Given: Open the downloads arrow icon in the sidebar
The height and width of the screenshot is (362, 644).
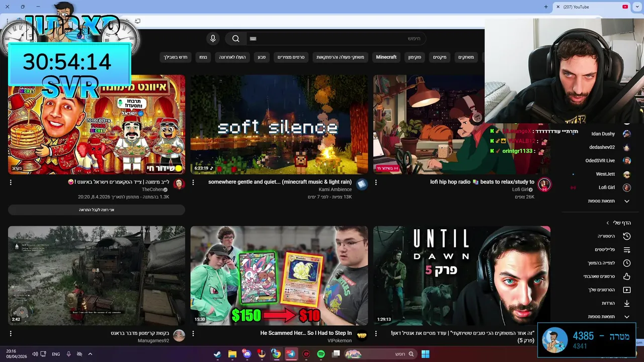Looking at the screenshot, I should [627, 303].
